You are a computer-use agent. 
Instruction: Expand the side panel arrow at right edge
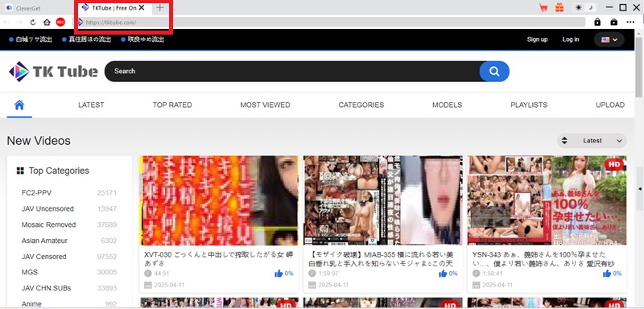[x=639, y=188]
